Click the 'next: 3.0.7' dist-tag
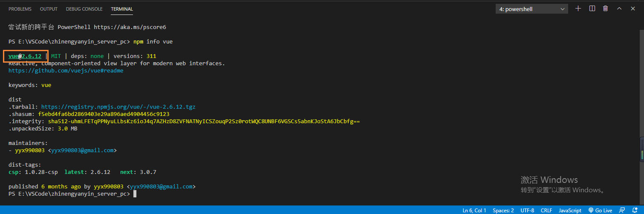 pos(138,172)
